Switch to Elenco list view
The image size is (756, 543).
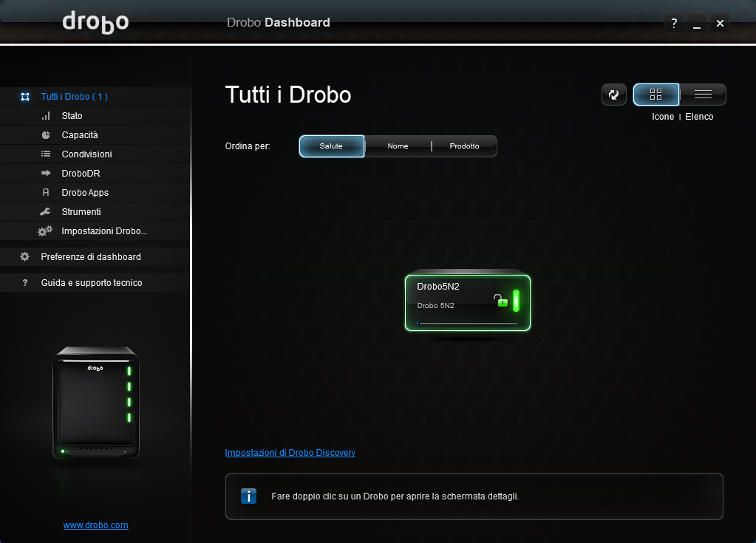point(703,95)
